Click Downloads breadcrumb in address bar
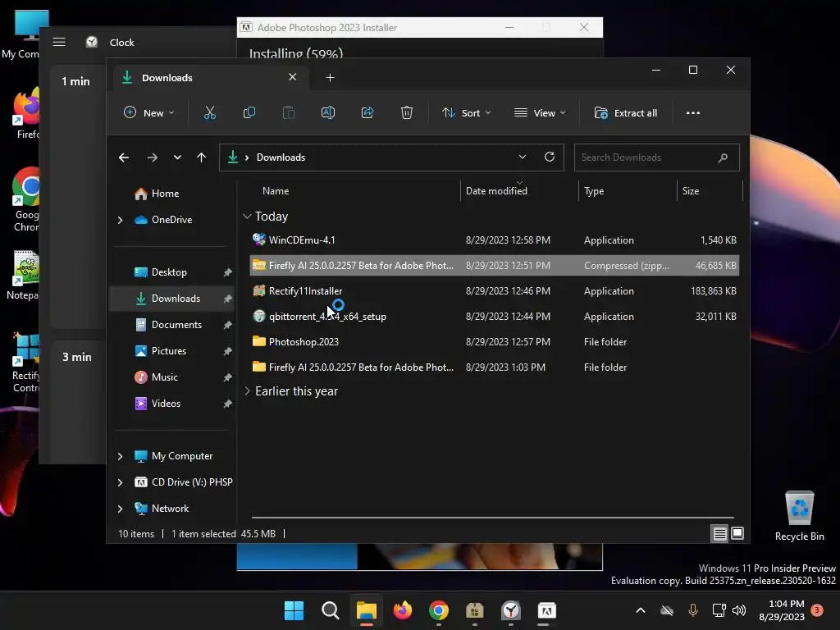The width and height of the screenshot is (840, 630). [x=281, y=157]
